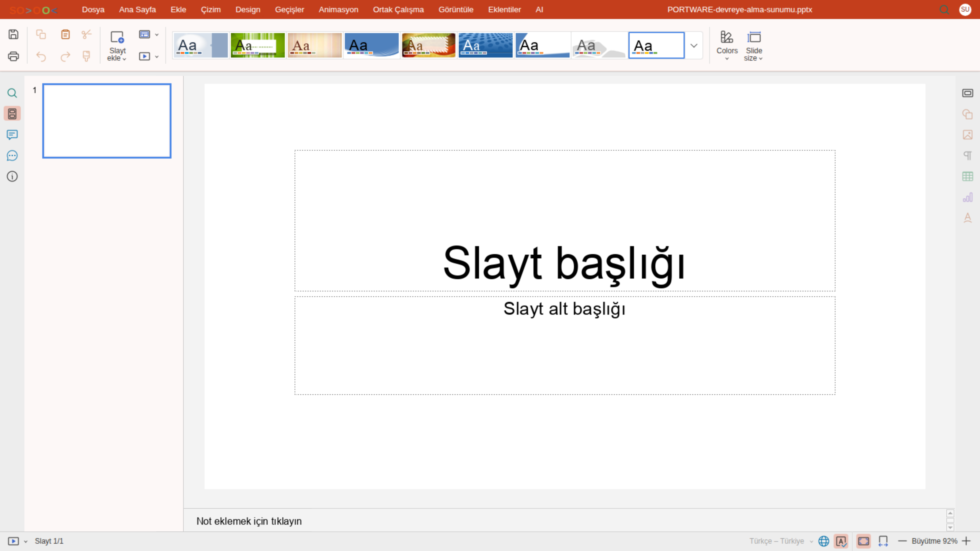
Task: Open the Design tab
Action: pyautogui.click(x=248, y=9)
